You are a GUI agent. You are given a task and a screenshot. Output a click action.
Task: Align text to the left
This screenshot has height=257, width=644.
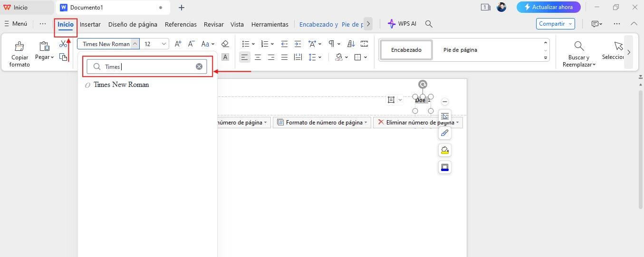244,57
